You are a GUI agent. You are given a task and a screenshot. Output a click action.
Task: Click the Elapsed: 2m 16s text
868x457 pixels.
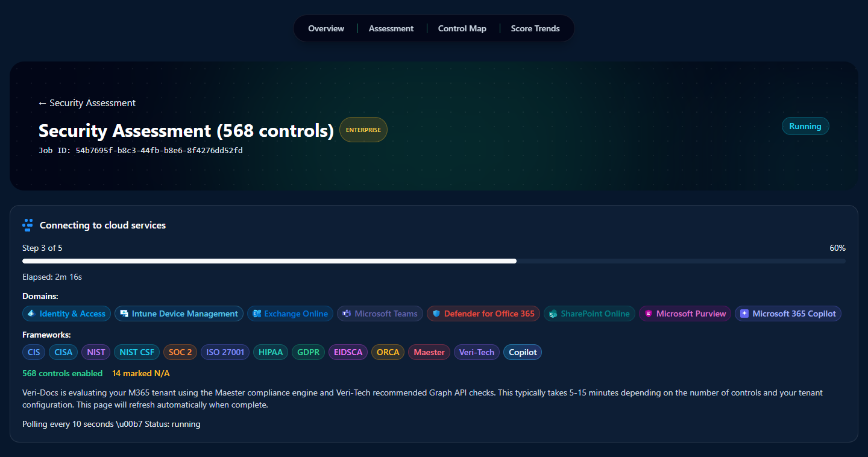click(52, 277)
